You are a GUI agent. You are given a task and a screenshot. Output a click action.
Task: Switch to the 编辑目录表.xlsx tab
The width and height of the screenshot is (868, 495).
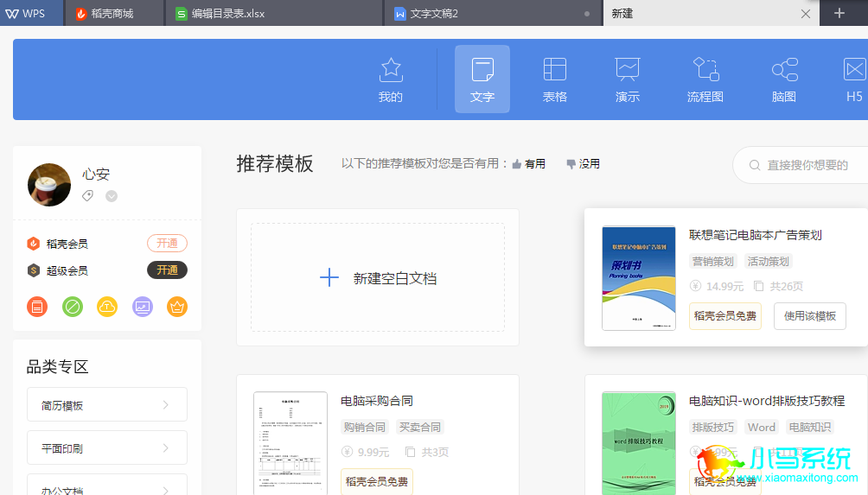[273, 13]
